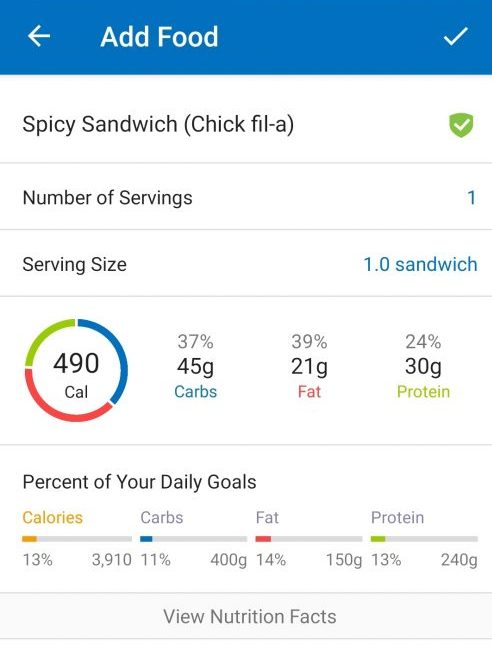Select the 30g Protein macro value
The height and width of the screenshot is (647, 492).
click(423, 366)
